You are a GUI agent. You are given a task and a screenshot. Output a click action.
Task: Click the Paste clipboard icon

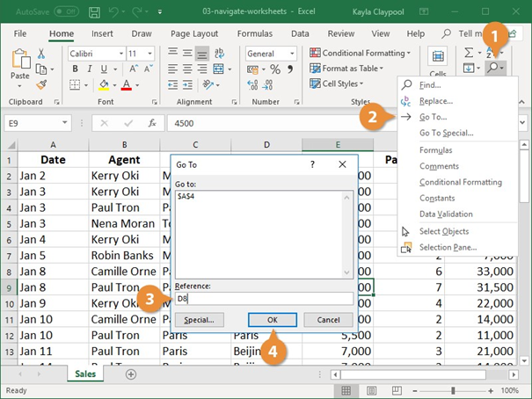[21, 59]
